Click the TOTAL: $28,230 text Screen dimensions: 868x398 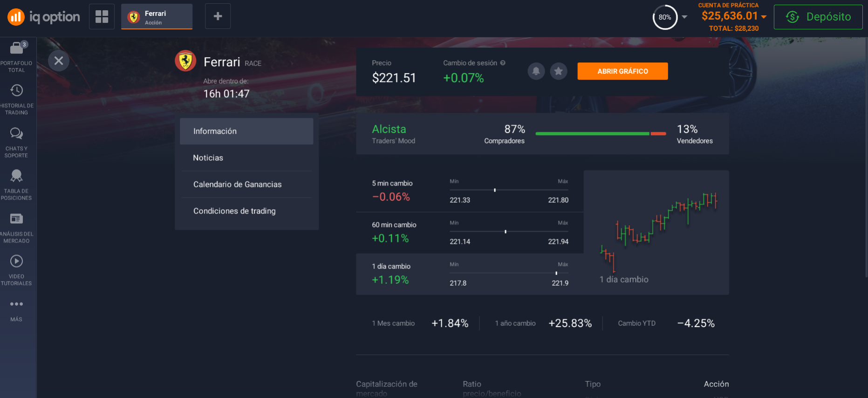click(734, 28)
